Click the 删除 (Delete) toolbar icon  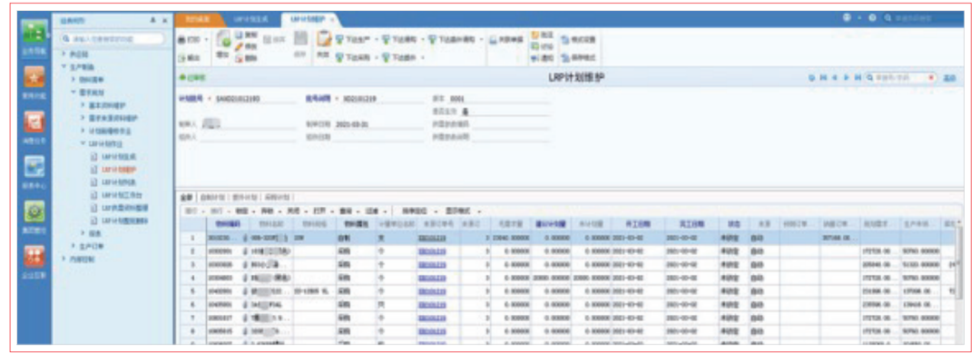click(x=240, y=57)
